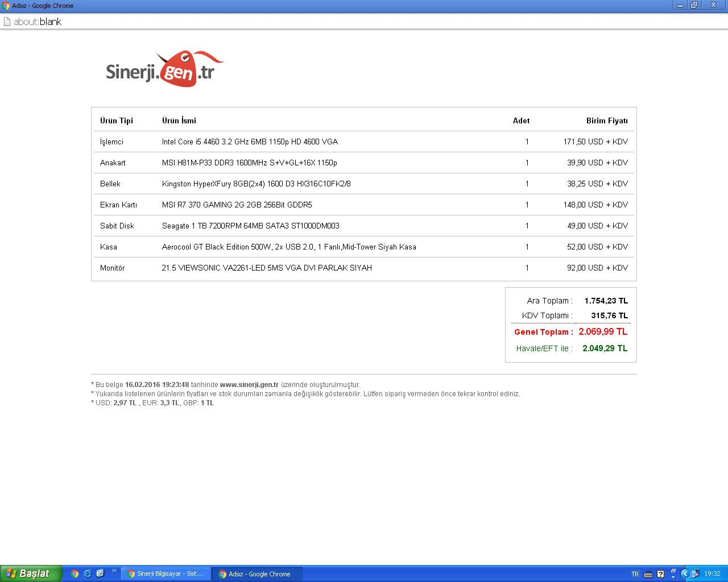Click the 52,00 USD + KDV price
Image resolution: width=728 pixels, height=582 pixels.
597,247
